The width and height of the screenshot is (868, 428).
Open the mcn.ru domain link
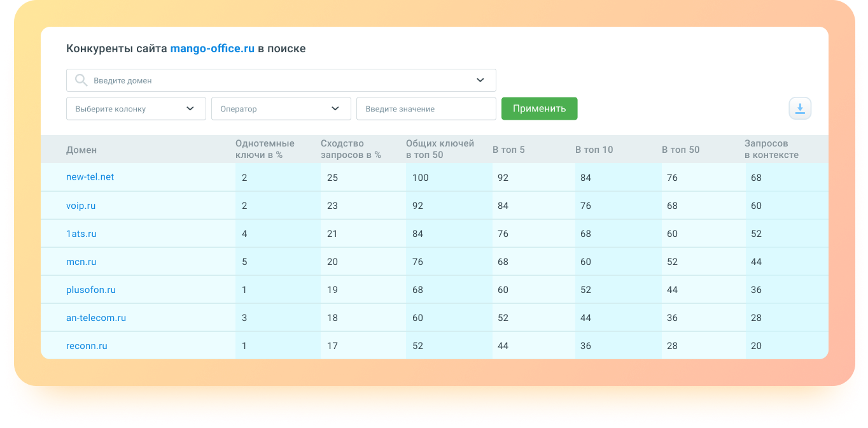[81, 262]
